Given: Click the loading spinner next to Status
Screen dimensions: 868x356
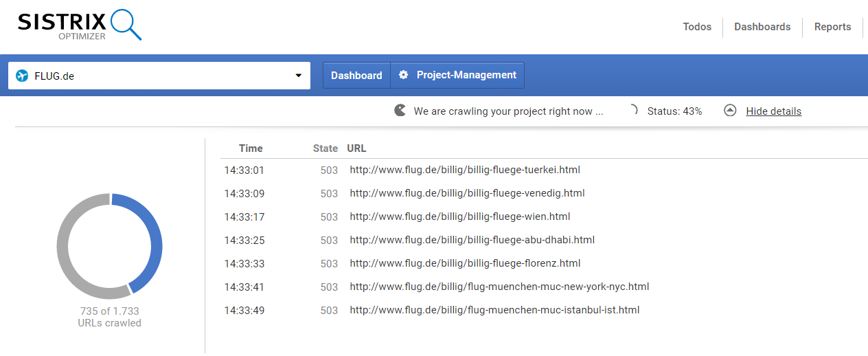Looking at the screenshot, I should click(x=632, y=111).
